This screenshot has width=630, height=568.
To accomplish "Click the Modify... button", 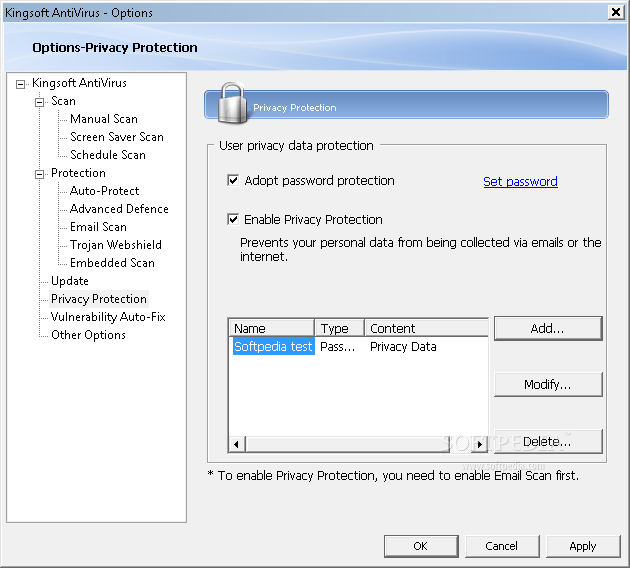I will coord(548,384).
